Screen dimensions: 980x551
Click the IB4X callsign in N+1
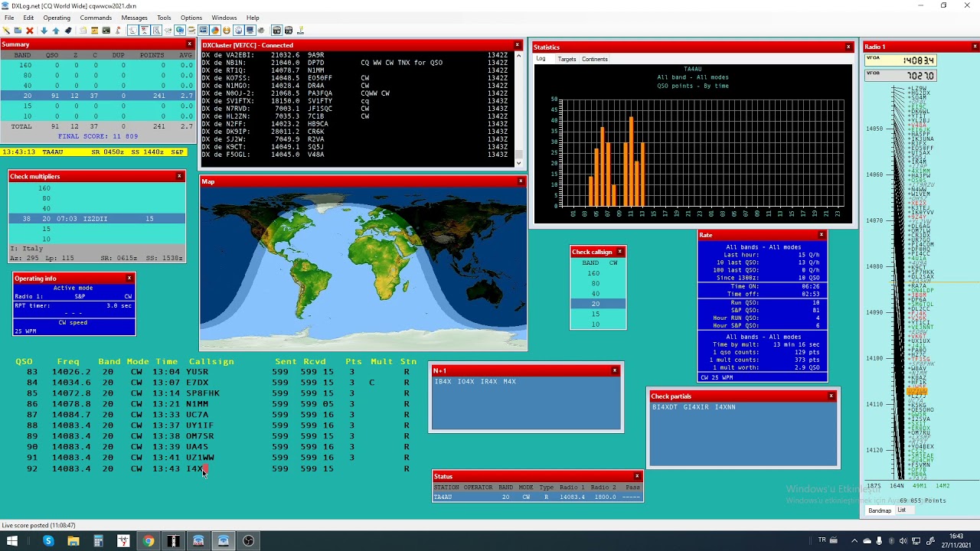coord(443,381)
